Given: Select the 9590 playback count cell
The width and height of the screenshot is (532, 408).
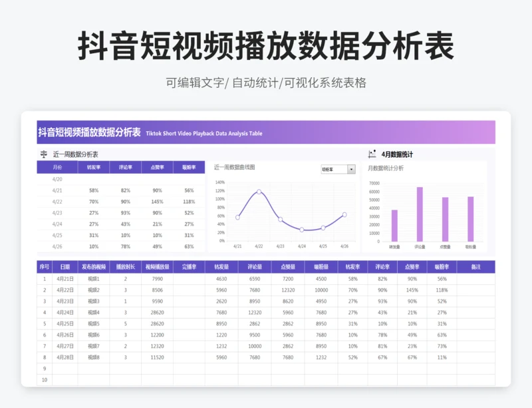Looking at the screenshot, I should [157, 302].
